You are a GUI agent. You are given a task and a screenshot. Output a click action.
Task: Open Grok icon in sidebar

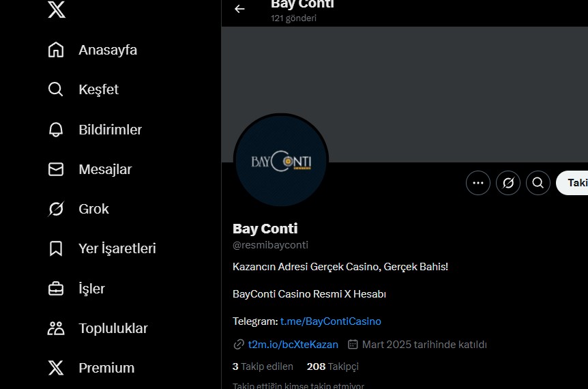[56, 209]
